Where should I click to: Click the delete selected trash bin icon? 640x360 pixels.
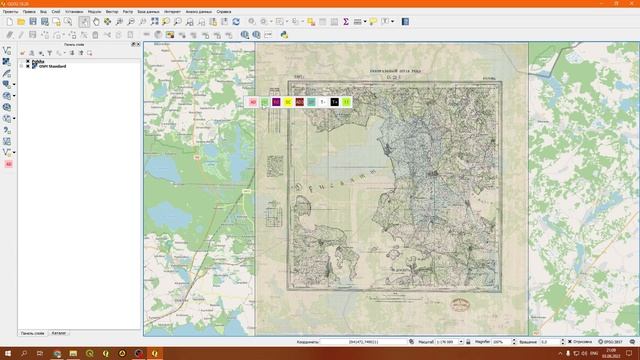(x=95, y=35)
